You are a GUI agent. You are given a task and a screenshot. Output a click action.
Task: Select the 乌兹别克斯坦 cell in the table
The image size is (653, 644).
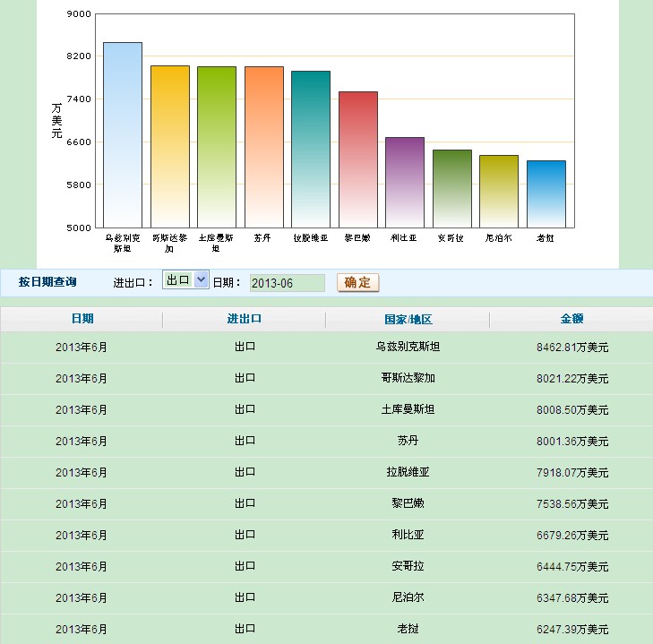click(408, 347)
